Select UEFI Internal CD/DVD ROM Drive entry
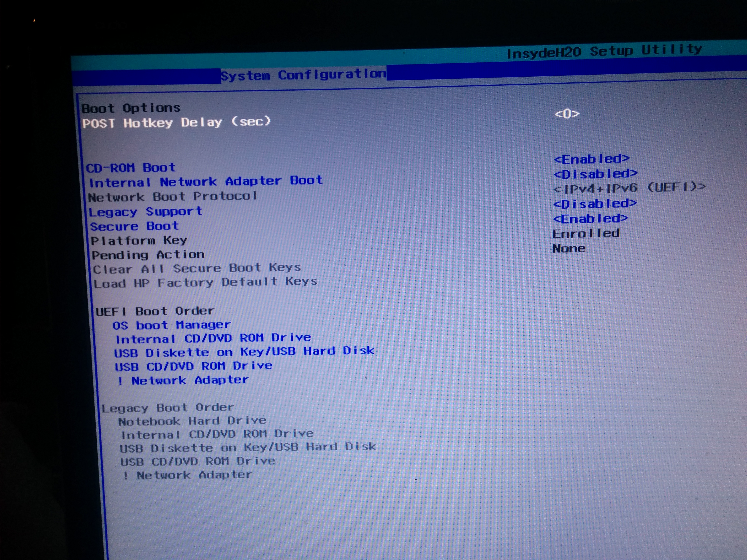747x560 pixels. (x=213, y=338)
